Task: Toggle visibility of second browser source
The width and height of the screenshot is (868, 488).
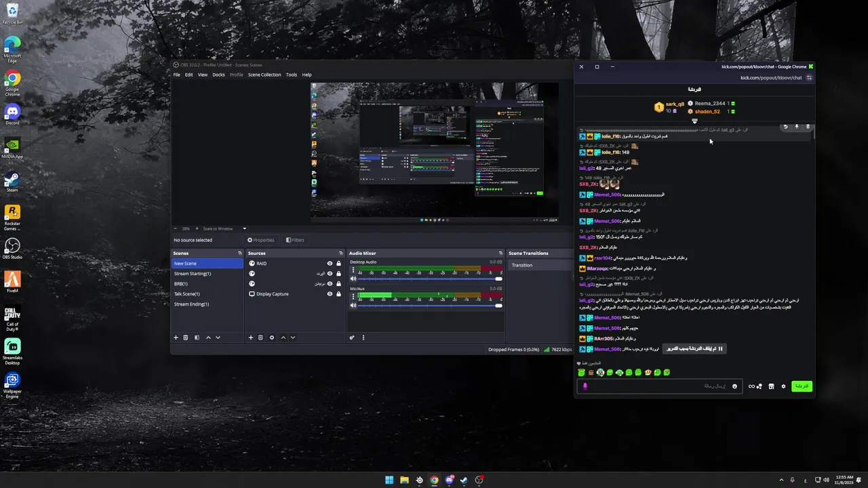Action: coord(330,274)
